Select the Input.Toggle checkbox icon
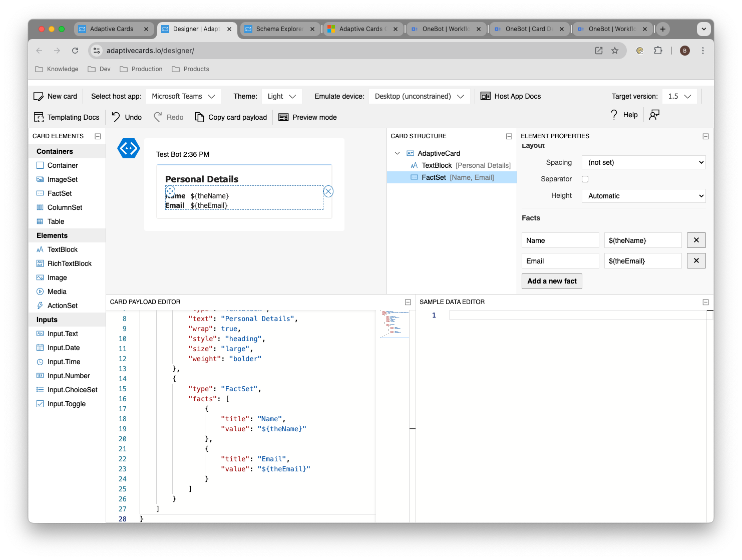This screenshot has width=742, height=560. click(x=40, y=404)
